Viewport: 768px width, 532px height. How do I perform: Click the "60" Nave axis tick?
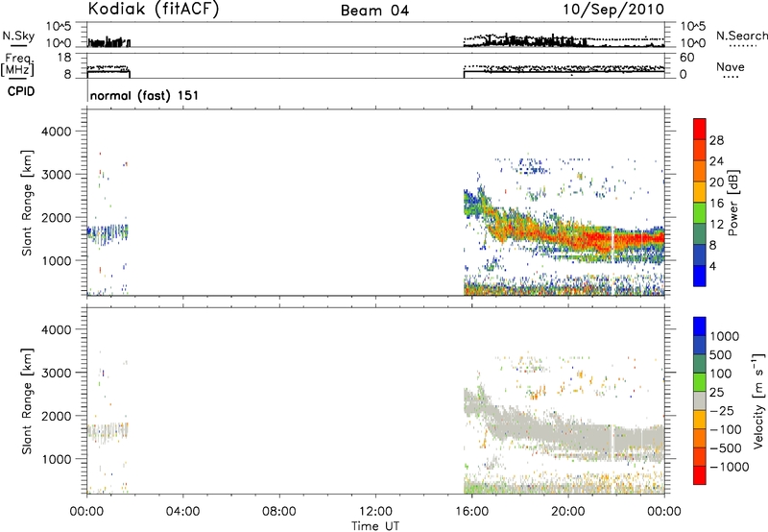tap(686, 58)
